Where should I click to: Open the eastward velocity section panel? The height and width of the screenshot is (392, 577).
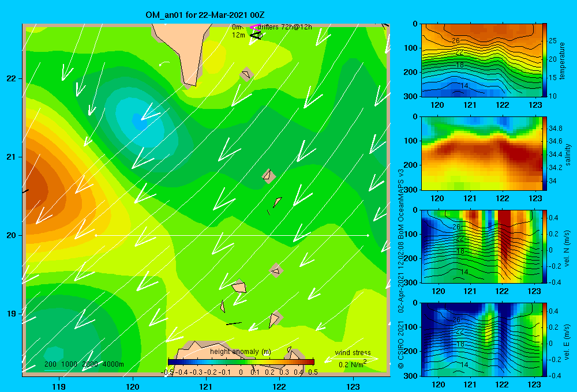pos(482,340)
